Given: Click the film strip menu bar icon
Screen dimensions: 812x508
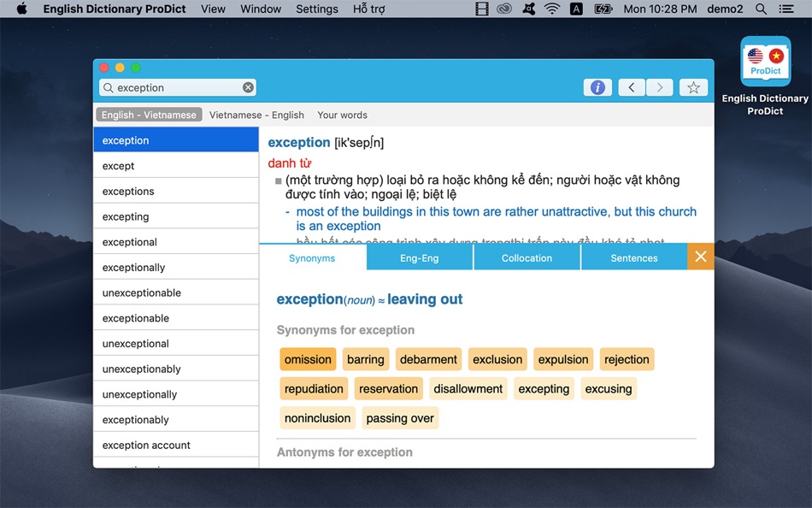Looking at the screenshot, I should pyautogui.click(x=481, y=9).
